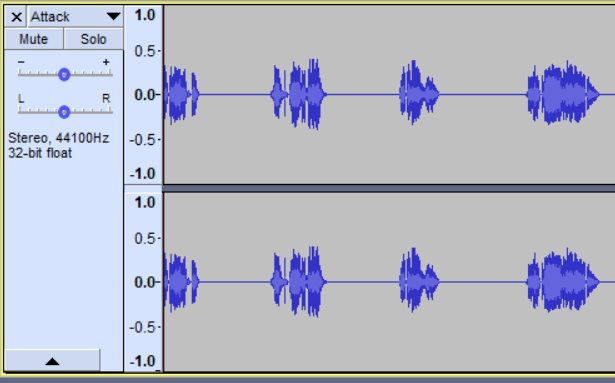This screenshot has width=615, height=383.
Task: Click the lower channel vertical scale
Action: click(144, 282)
